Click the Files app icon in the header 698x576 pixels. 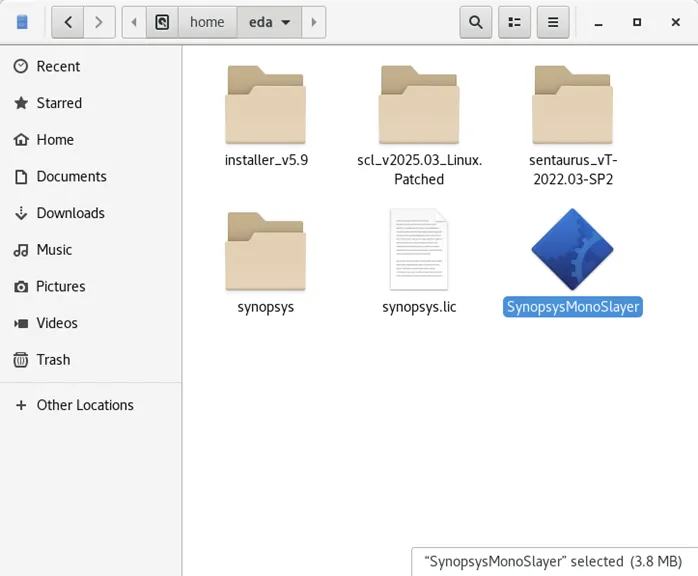pyautogui.click(x=22, y=22)
